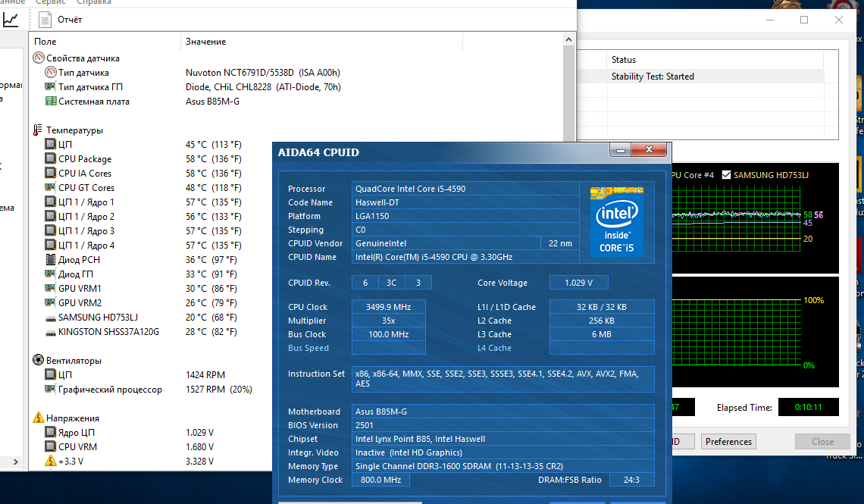The image size is (864, 504).
Task: Open the Сервис menu
Action: pos(51,2)
